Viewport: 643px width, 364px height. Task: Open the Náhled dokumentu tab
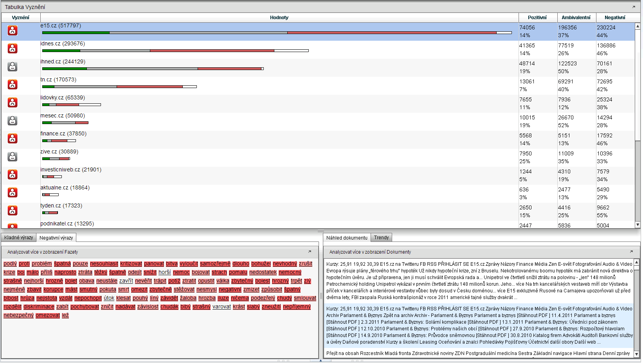point(347,238)
